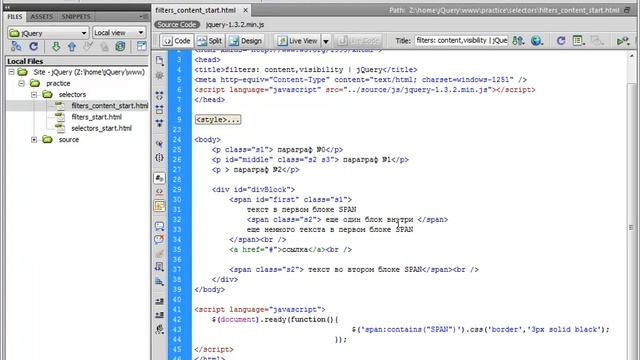
Task: Toggle Syntax Error Alerts in Info Bar
Action: coord(160,205)
